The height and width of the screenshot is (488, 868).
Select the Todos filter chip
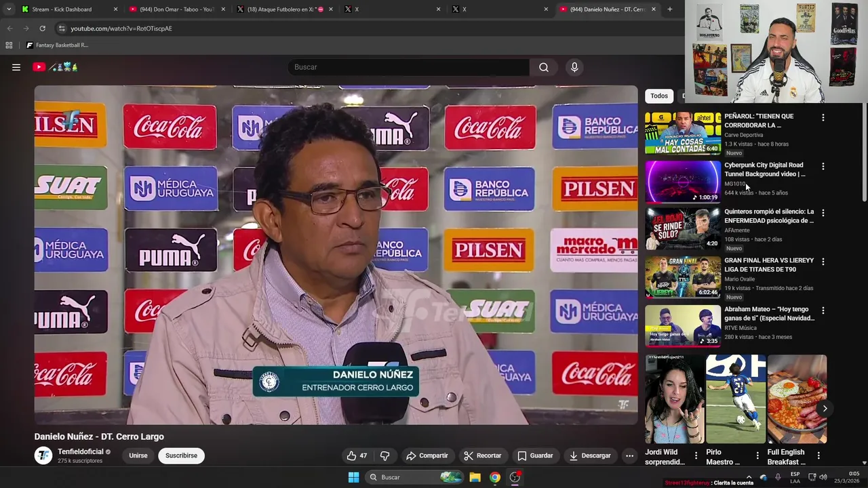tap(659, 96)
